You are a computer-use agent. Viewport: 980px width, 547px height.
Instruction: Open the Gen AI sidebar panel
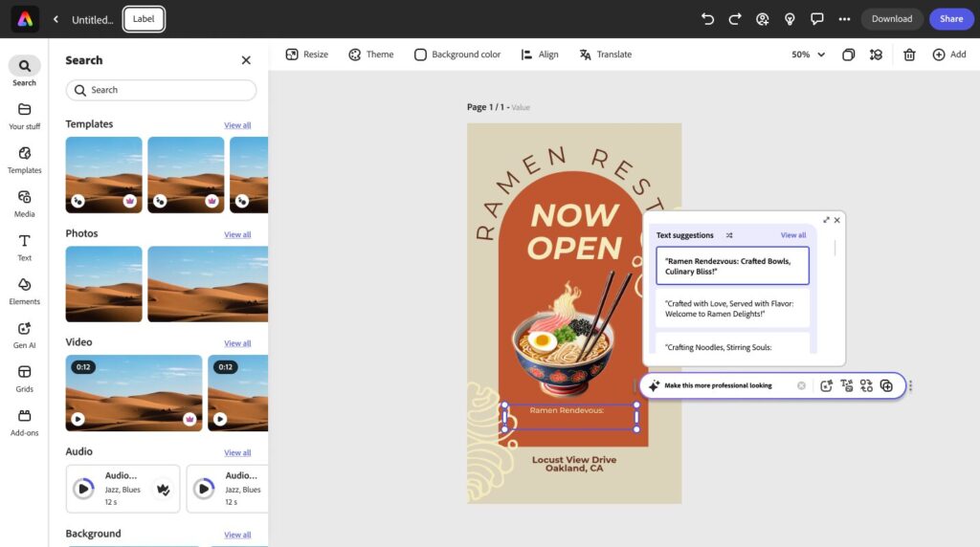(25, 334)
